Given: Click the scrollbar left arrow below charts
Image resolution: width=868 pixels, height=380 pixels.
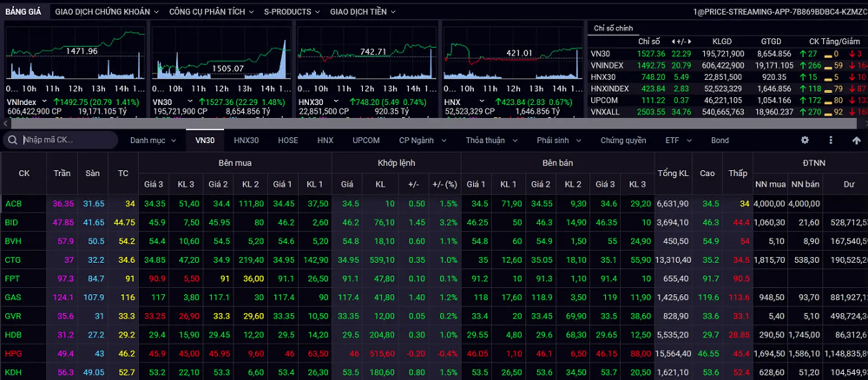Looking at the screenshot, I should pyautogui.click(x=5, y=123).
